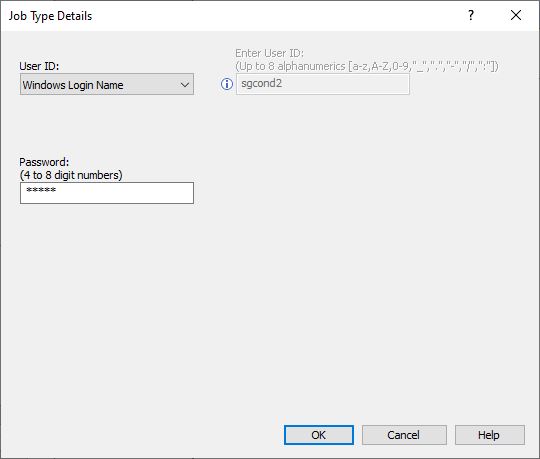The width and height of the screenshot is (540, 459).
Task: Click the Enter User ID: label
Action: click(x=269, y=53)
